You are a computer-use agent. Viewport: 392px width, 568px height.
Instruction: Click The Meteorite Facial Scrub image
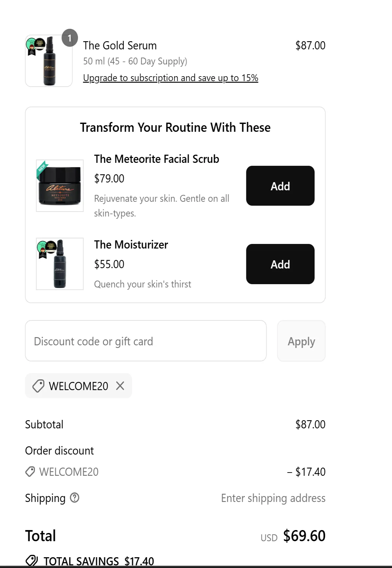59,185
